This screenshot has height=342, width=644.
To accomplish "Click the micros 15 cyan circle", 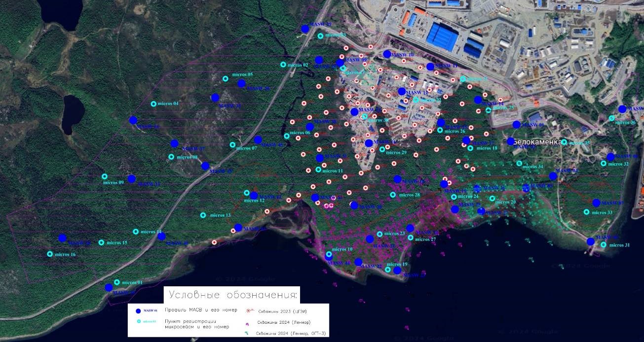I will (101, 242).
